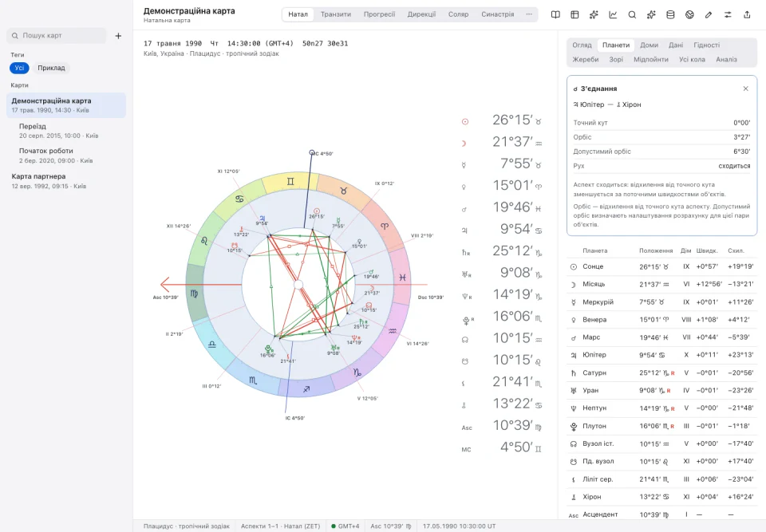Open the Дирекції tab
766x532 pixels.
pos(421,14)
